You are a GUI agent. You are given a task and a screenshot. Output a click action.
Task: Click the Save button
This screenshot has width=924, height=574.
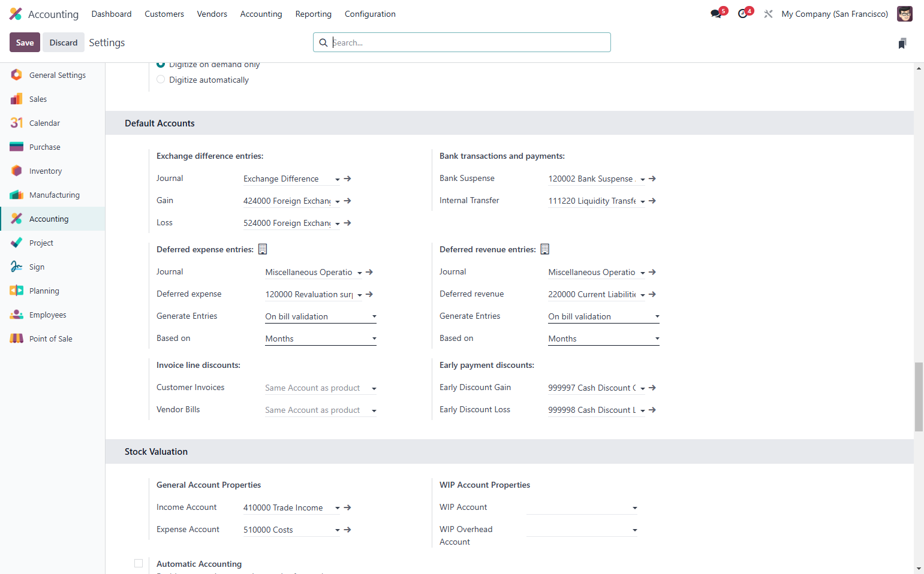[25, 43]
